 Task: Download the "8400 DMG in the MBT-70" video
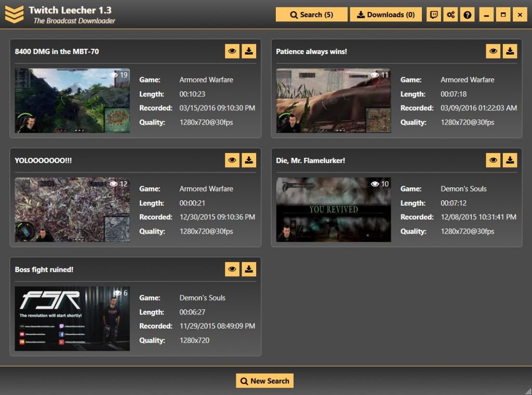pos(249,51)
